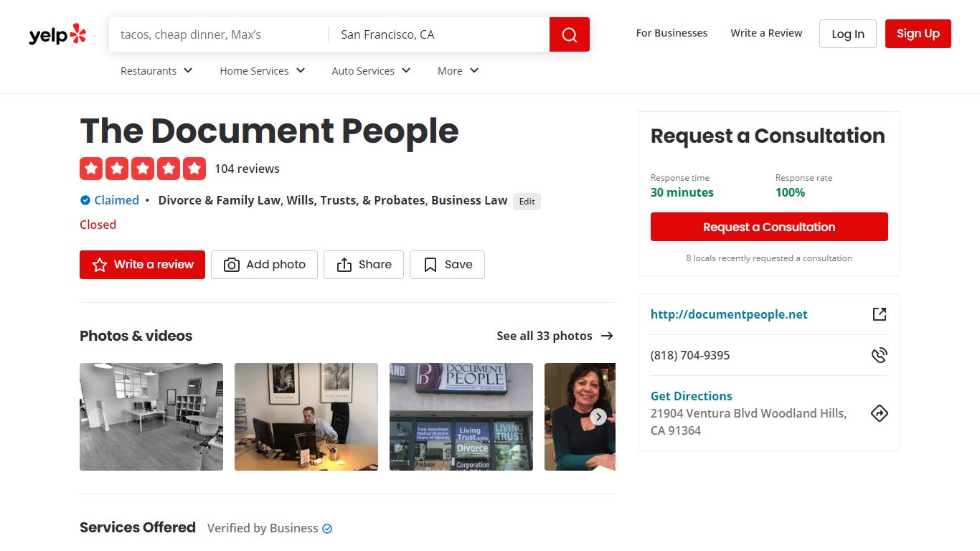Click the next photo arrow on the carousel
980x551 pixels.
(x=598, y=417)
